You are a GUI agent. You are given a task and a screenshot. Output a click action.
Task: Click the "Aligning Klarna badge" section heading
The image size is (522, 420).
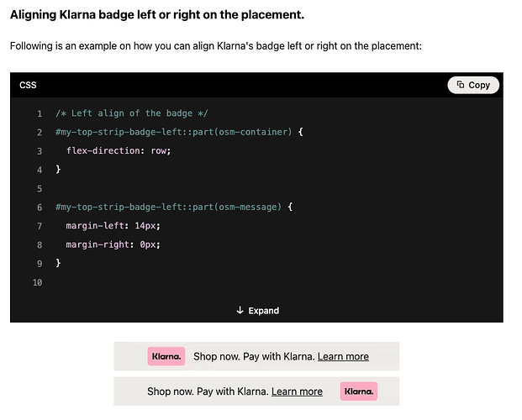click(157, 15)
